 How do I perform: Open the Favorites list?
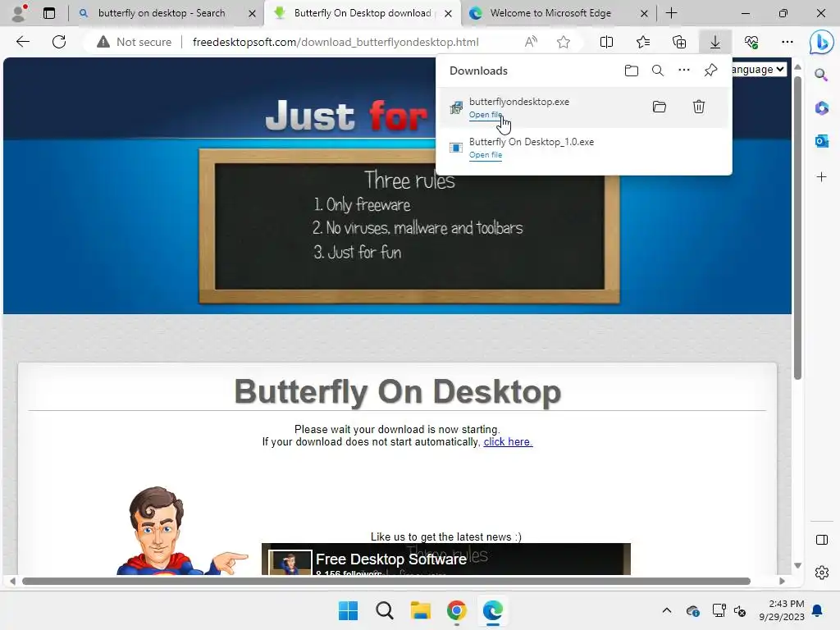click(x=643, y=42)
